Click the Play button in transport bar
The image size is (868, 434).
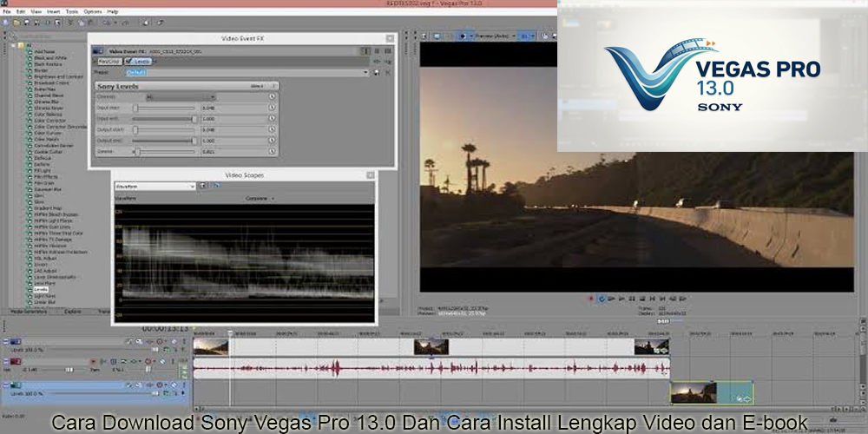(621, 299)
